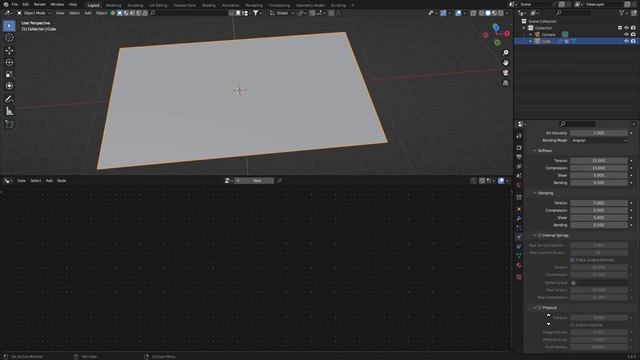Open the Bending Model dropdown
640x360 pixels.
pyautogui.click(x=599, y=140)
